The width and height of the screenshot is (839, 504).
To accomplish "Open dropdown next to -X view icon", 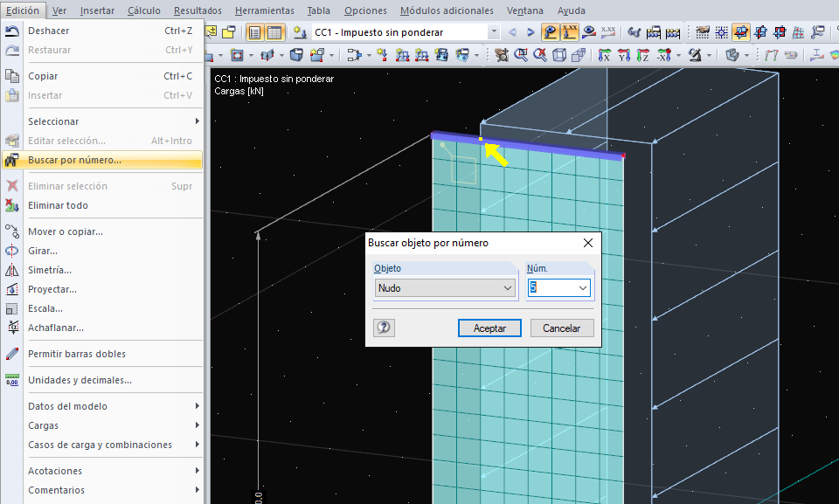I will 678,55.
